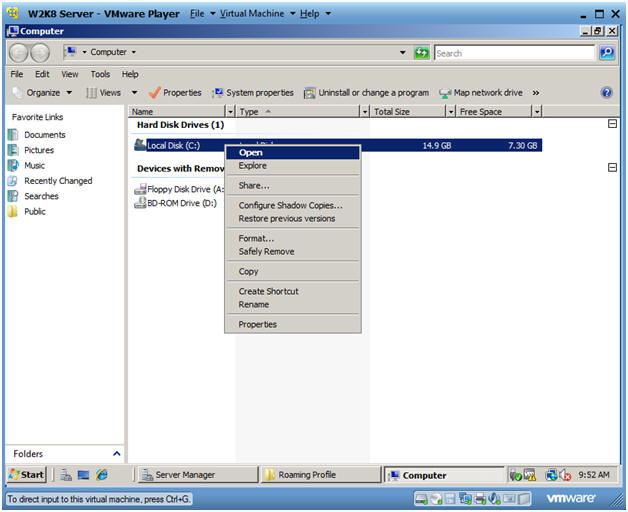The width and height of the screenshot is (628, 512).
Task: Switch to Roaming Profile taskbar button
Action: pos(320,475)
